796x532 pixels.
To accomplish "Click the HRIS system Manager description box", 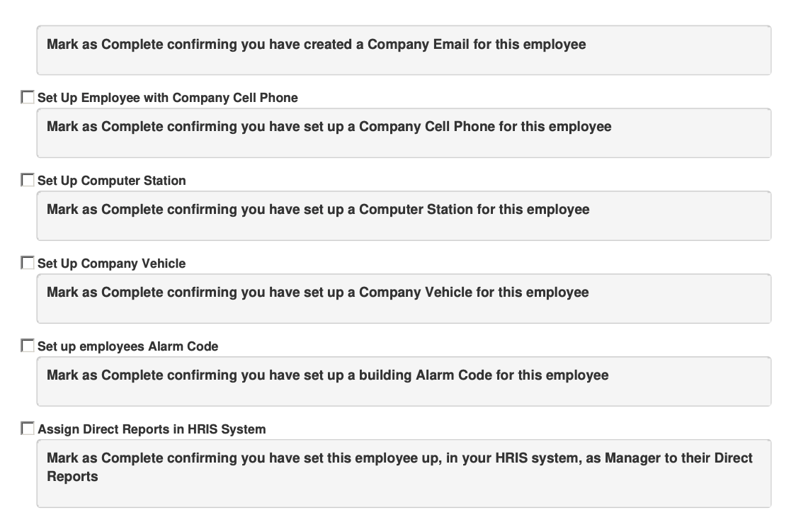I will pos(404,474).
